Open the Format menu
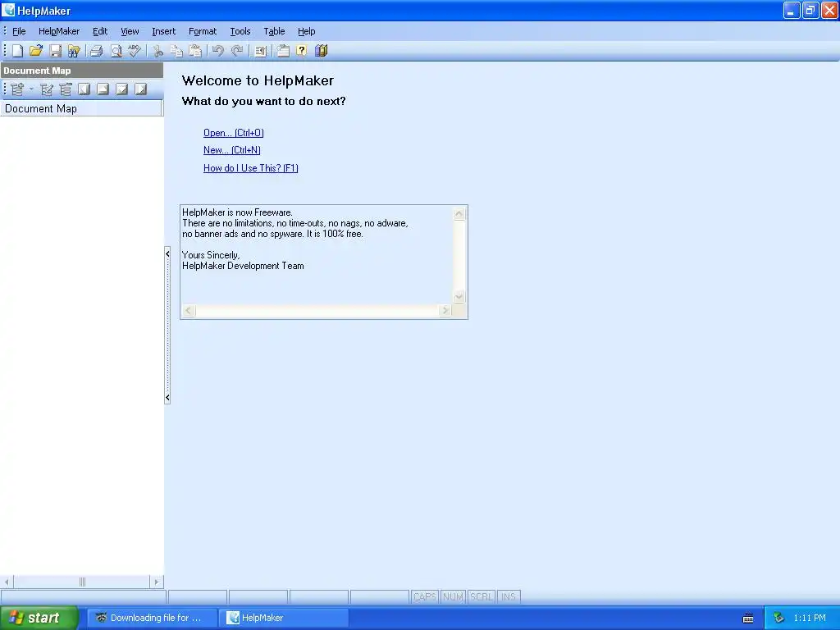This screenshot has width=840, height=630. pos(203,32)
